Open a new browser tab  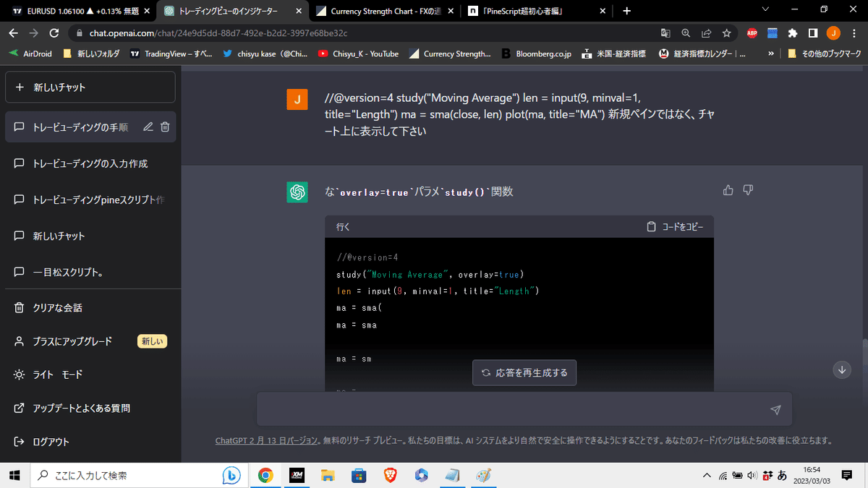point(626,11)
